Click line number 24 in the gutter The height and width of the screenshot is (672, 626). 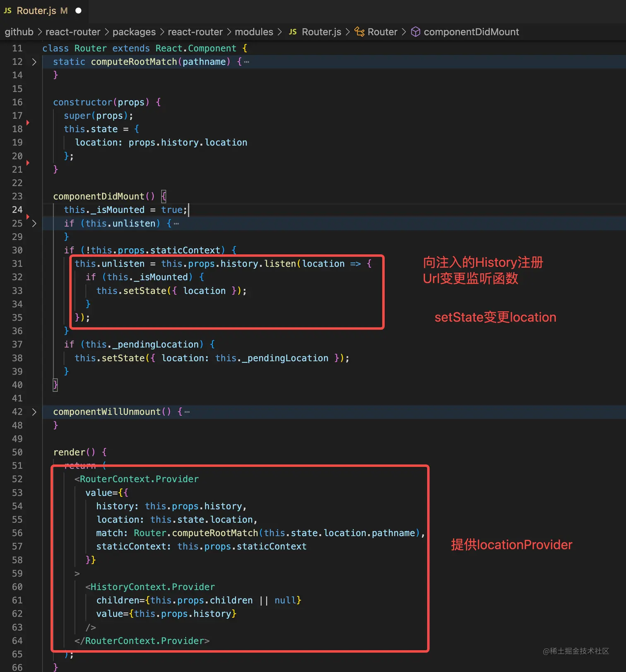coord(17,210)
